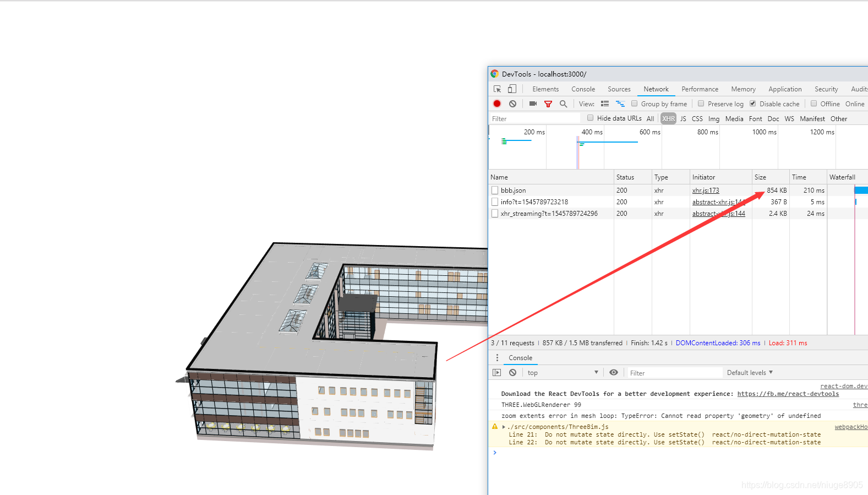Image resolution: width=868 pixels, height=495 pixels.
Task: Clear the console icon
Action: [x=512, y=373]
